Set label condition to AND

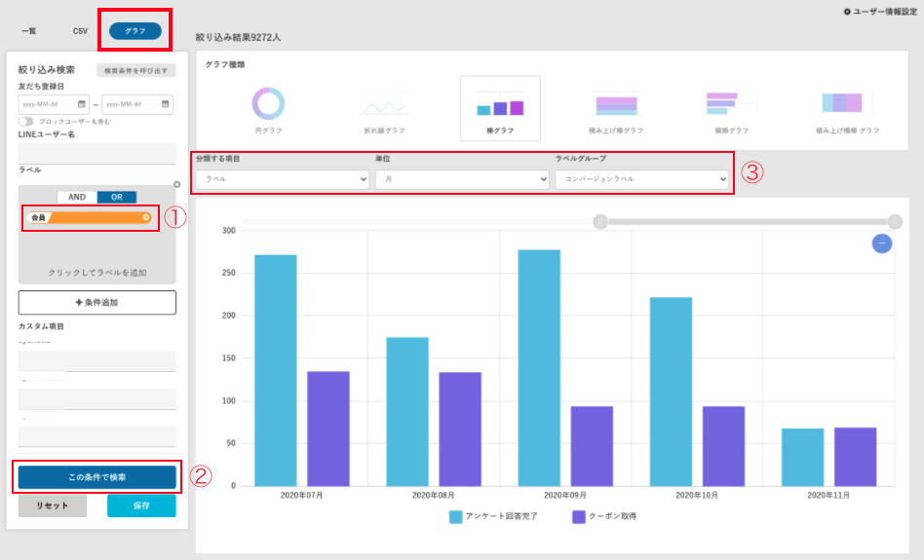click(77, 197)
